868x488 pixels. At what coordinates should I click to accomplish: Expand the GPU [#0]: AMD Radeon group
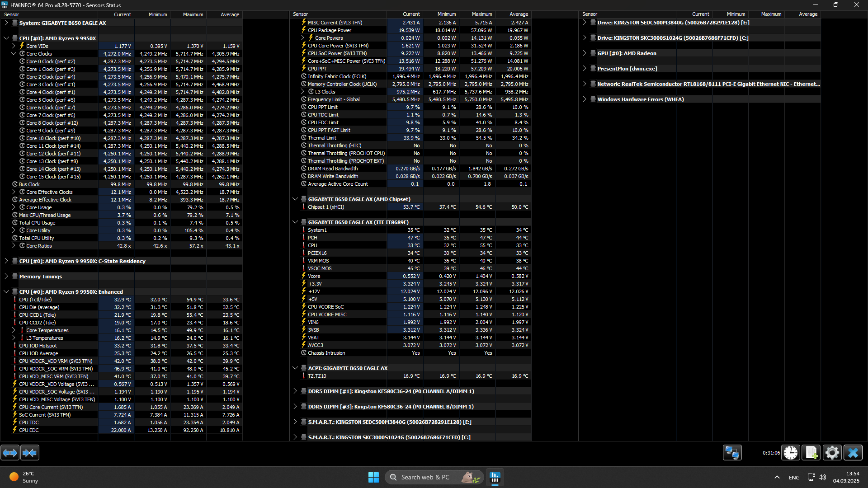[585, 53]
